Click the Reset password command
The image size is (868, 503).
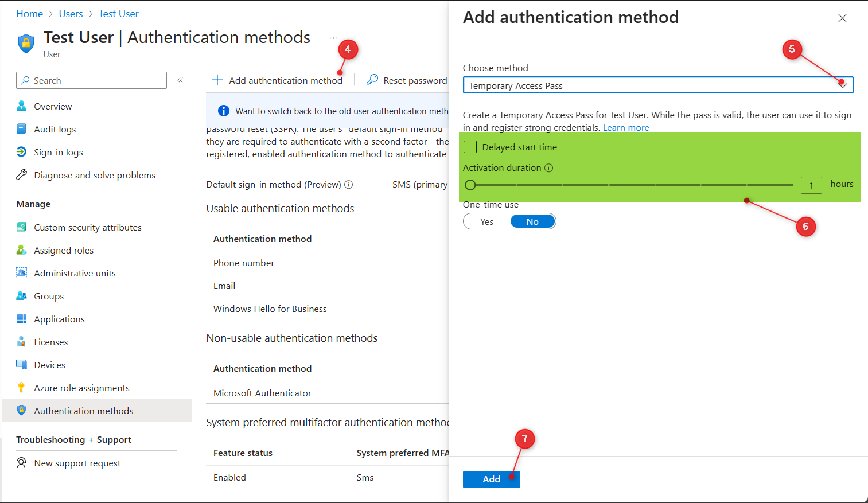(407, 80)
